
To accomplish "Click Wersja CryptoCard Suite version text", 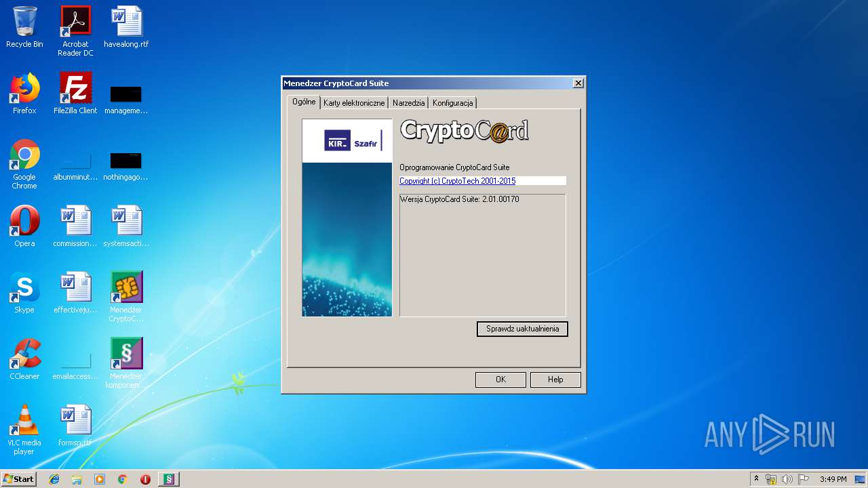I will point(460,199).
